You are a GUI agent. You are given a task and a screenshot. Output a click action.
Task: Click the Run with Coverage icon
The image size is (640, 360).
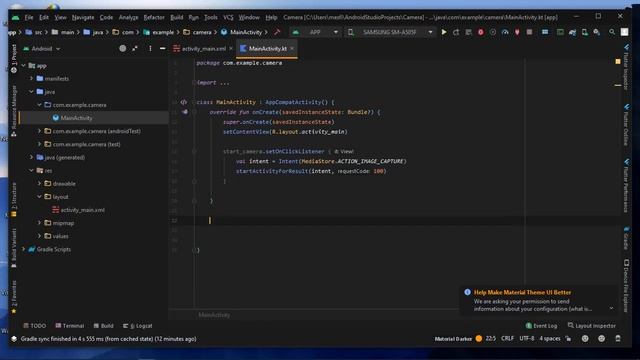(493, 32)
